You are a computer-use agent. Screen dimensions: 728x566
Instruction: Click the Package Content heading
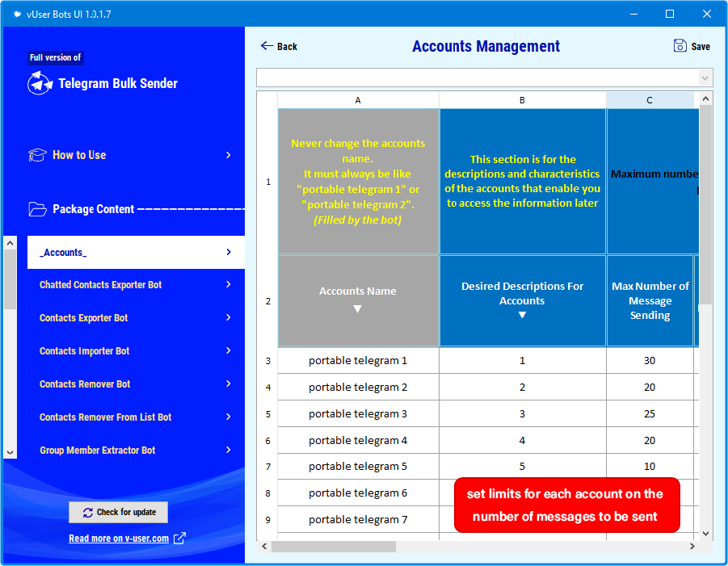point(93,209)
